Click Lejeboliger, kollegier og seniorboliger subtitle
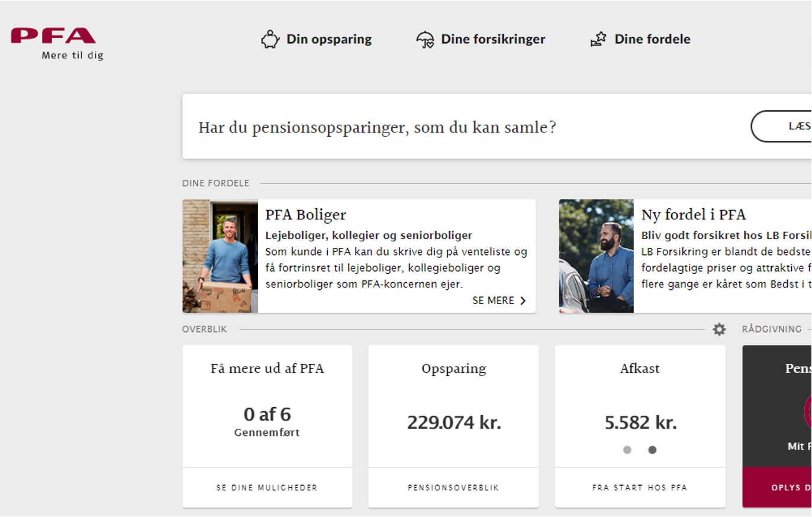812x517 pixels. pyautogui.click(x=369, y=235)
